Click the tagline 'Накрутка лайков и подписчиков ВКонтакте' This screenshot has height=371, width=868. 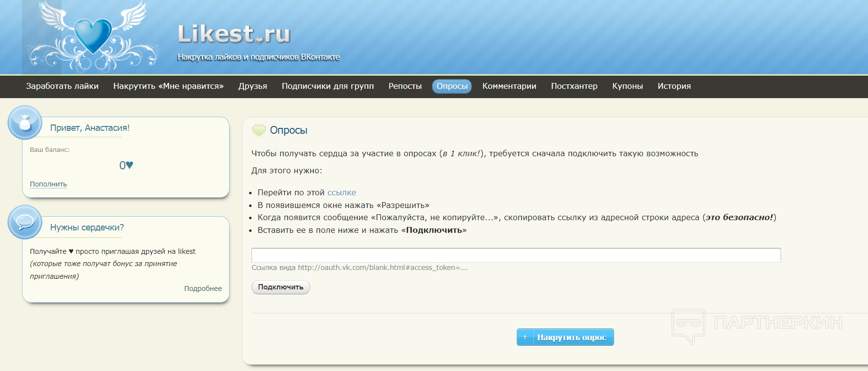click(259, 57)
